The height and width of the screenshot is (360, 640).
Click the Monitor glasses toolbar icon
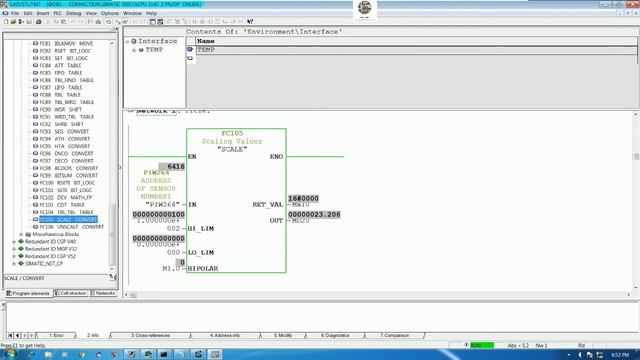click(125, 22)
